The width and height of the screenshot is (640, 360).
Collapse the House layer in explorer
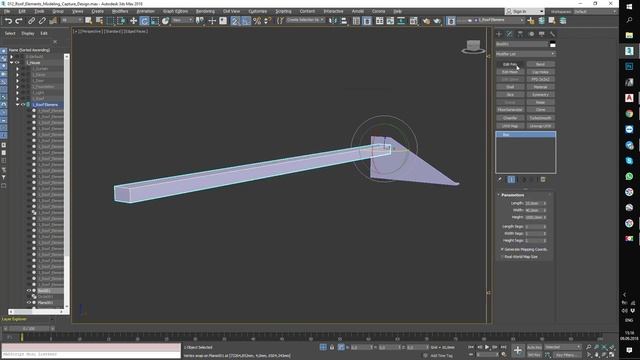click(11, 62)
